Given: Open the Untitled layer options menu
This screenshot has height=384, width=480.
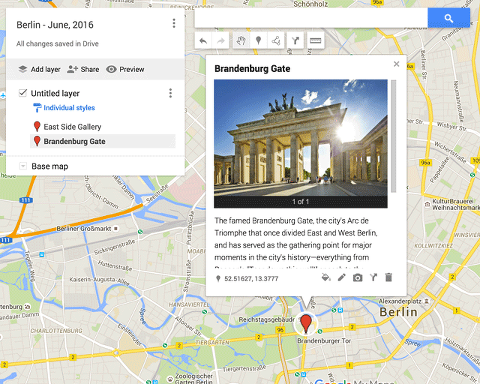Looking at the screenshot, I should 170,93.
